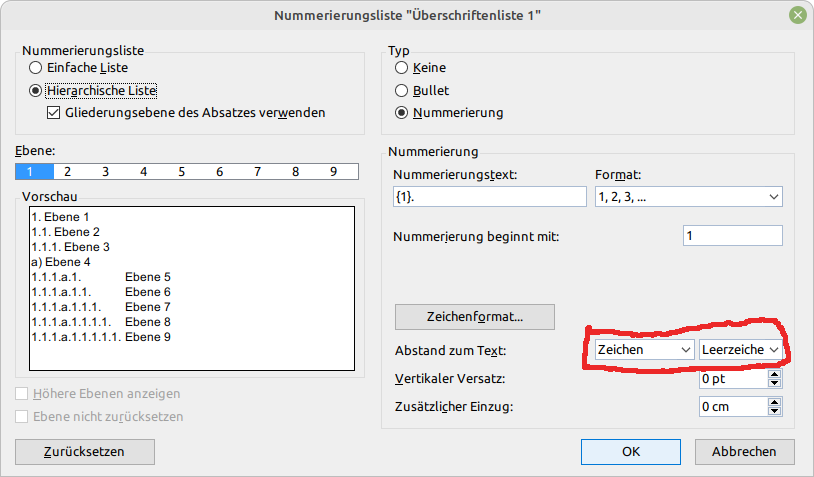
Task: Switch to Ebene level 5
Action: point(181,172)
